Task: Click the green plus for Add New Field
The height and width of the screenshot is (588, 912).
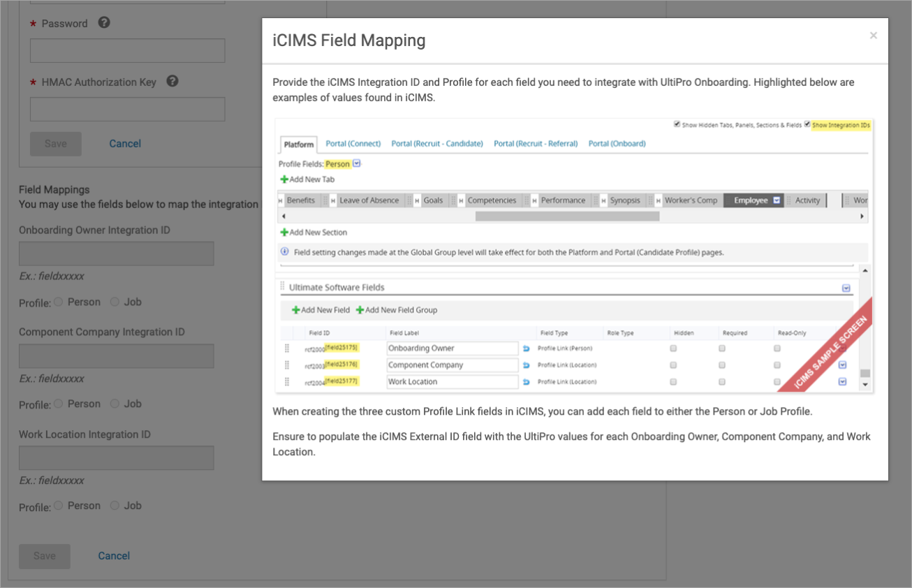Action: pos(296,310)
